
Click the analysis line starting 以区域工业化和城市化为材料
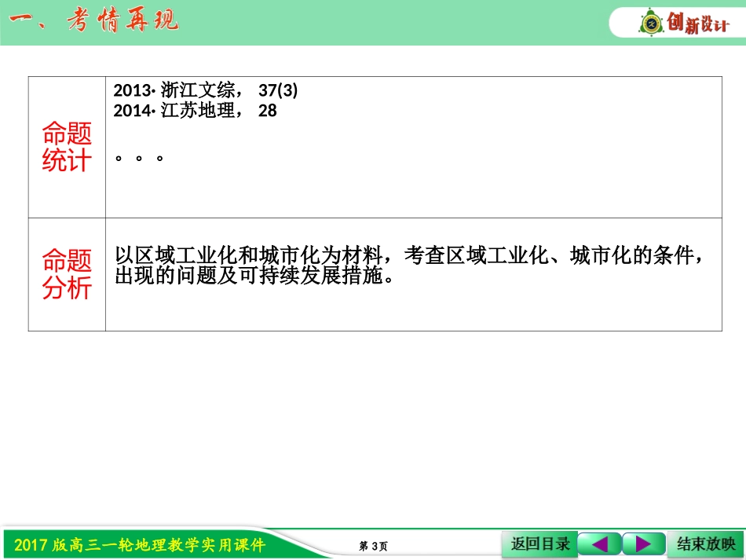click(409, 255)
